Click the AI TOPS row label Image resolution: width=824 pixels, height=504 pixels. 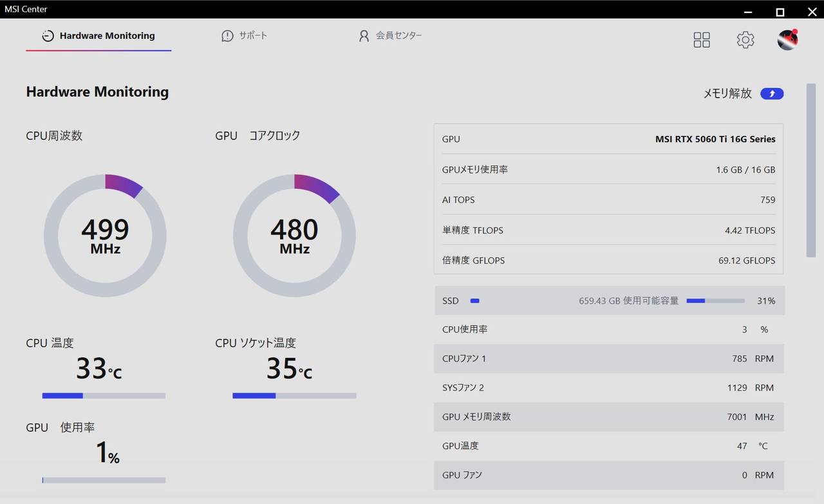(x=458, y=200)
